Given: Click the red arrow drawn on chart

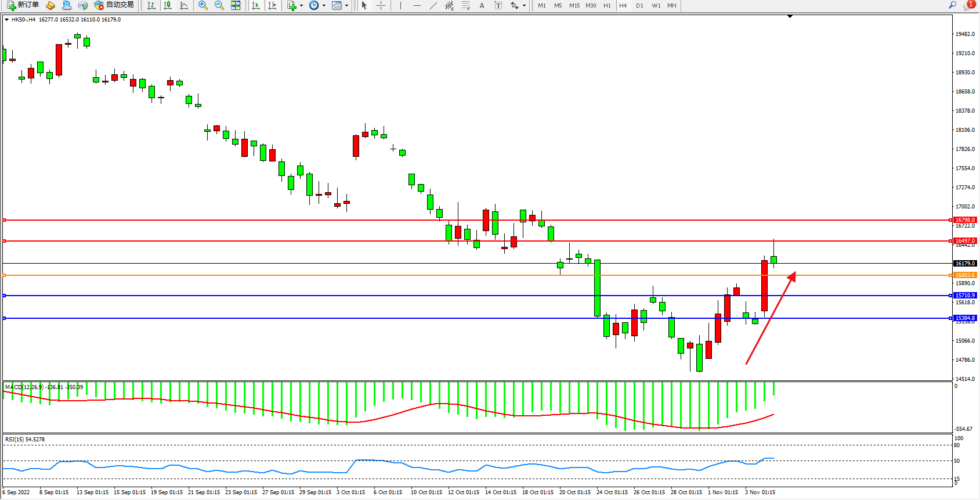Looking at the screenshot, I should [x=771, y=318].
